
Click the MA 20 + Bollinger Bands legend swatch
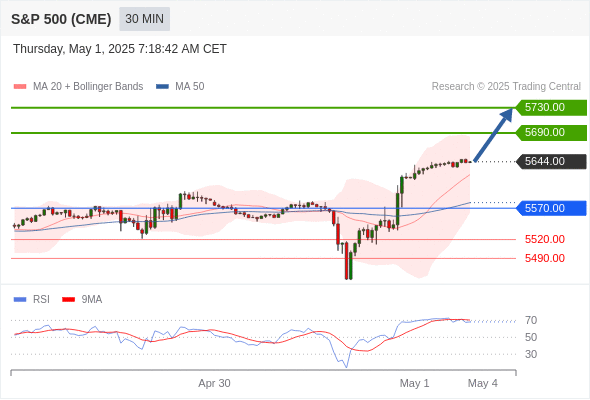[20, 87]
